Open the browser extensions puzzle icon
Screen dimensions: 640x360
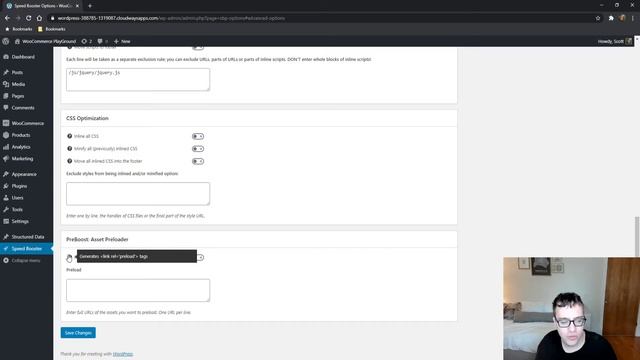click(611, 18)
